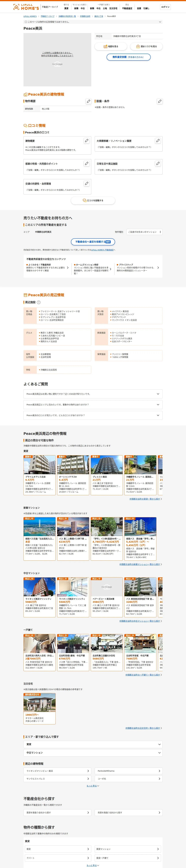This screenshot has height=868, width=186.
Task: Click pencil icon on 部屋の特長・共用部のポイント card
Action: 87,163
